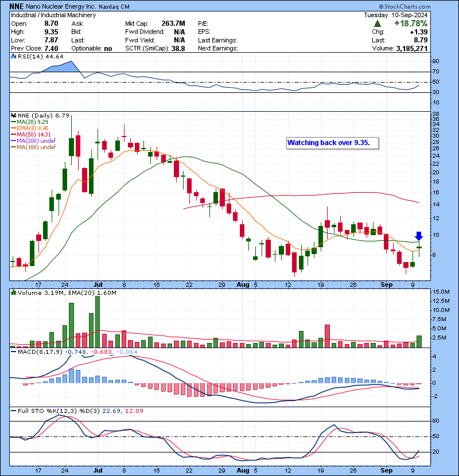Click the 15.0M mark on volume axis
The height and width of the screenshot is (476, 459).
pos(441,292)
